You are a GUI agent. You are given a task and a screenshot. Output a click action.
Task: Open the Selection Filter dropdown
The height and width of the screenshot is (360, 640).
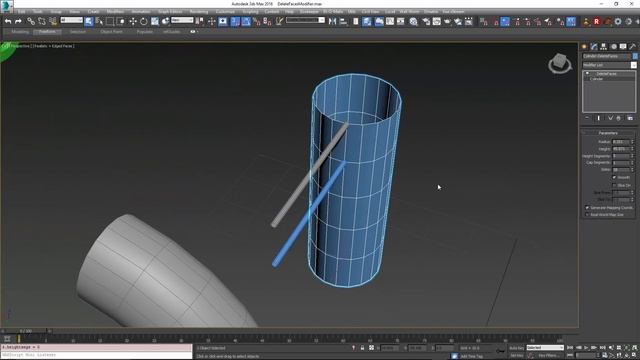(x=71, y=20)
